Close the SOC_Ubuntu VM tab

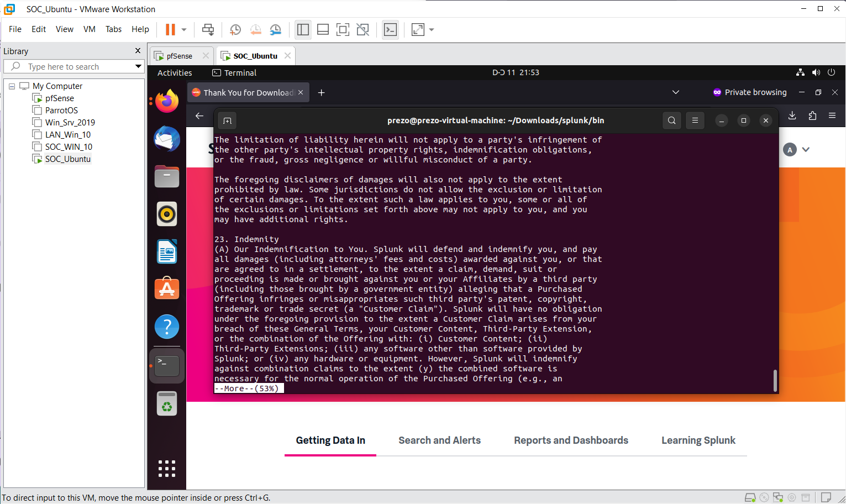click(287, 56)
